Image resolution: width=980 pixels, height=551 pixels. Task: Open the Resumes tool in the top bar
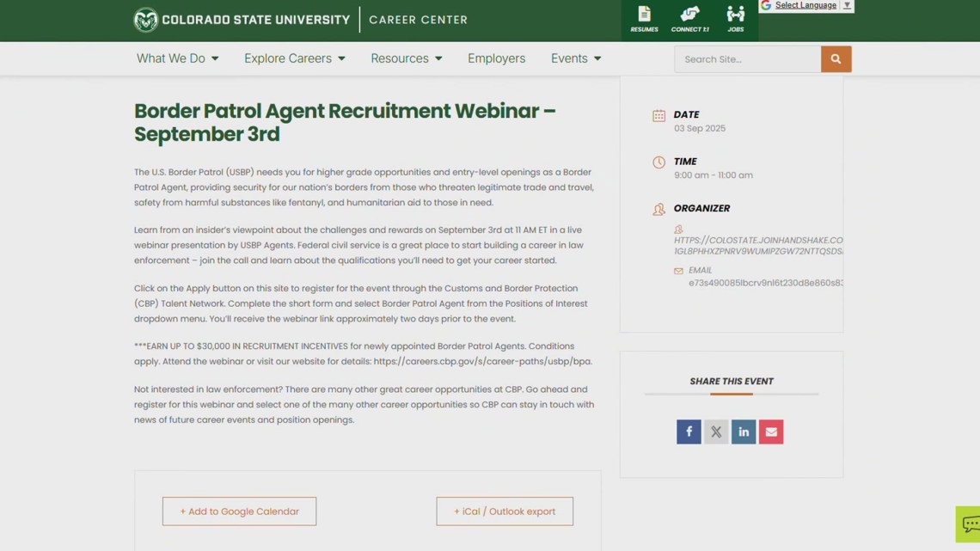[x=644, y=18]
